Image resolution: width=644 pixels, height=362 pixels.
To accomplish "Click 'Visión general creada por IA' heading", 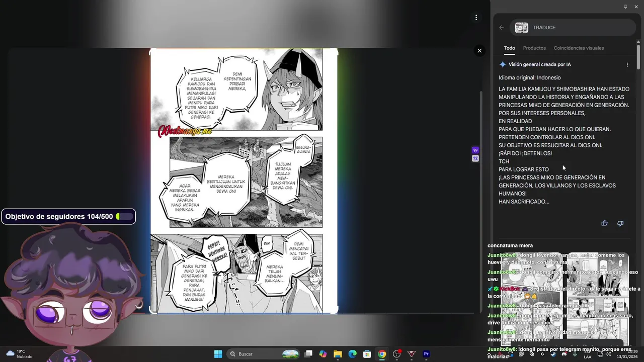I will click(539, 64).
